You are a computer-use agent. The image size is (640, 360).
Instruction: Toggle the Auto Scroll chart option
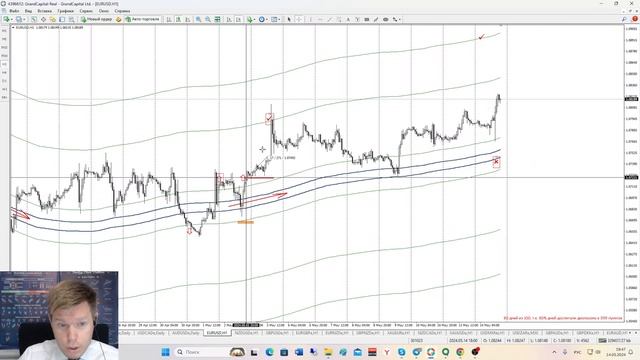229,19
